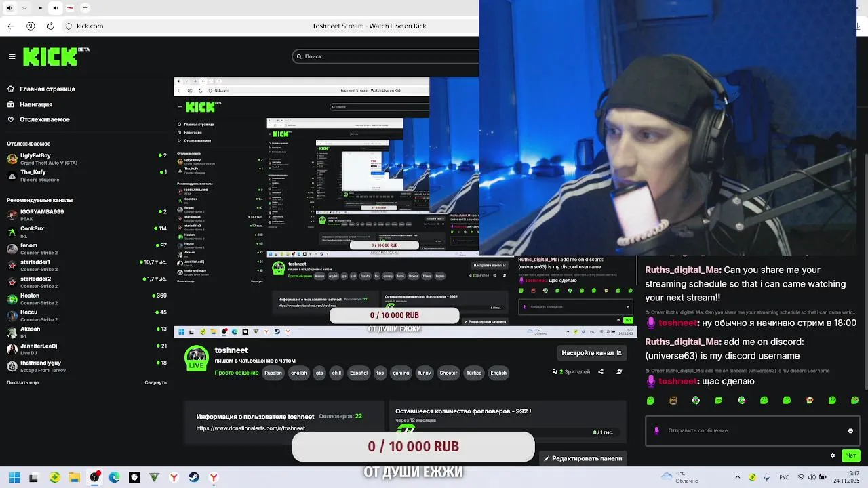Click the KICK beta logo
This screenshot has height=488, width=868.
pos(56,56)
